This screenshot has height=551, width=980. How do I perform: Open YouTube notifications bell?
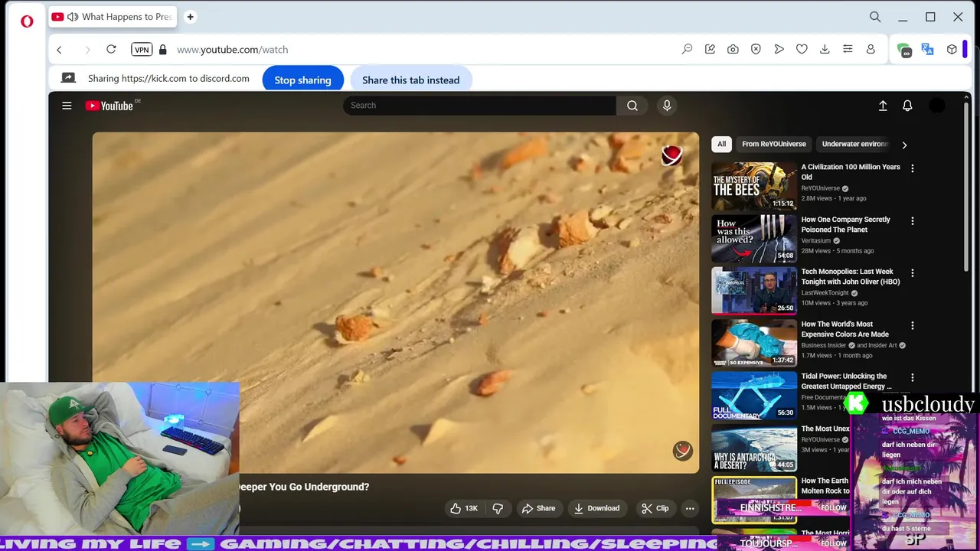[x=907, y=106]
